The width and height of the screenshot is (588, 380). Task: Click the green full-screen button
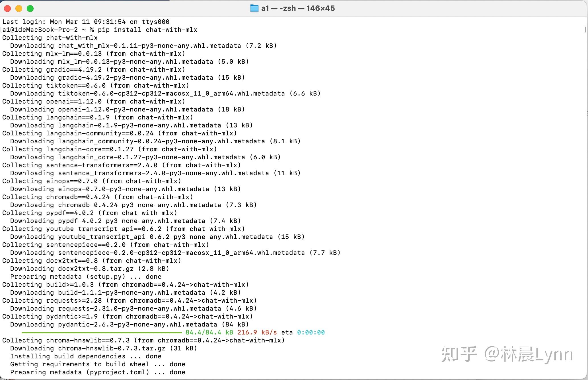coord(30,9)
